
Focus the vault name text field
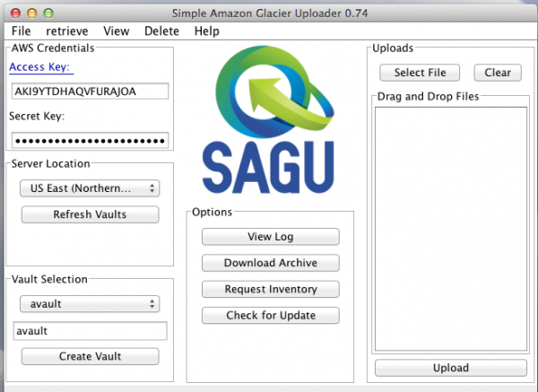click(x=91, y=331)
